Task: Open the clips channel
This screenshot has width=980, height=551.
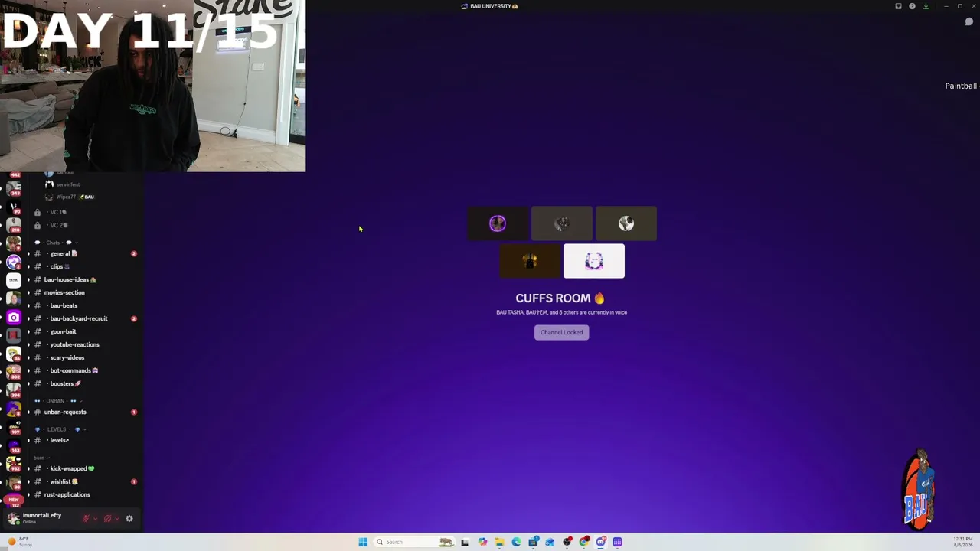Action: [83, 266]
